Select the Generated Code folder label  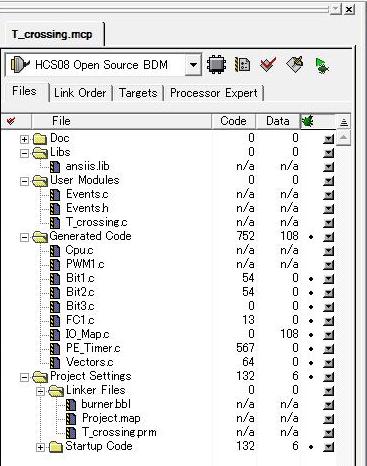click(x=90, y=236)
